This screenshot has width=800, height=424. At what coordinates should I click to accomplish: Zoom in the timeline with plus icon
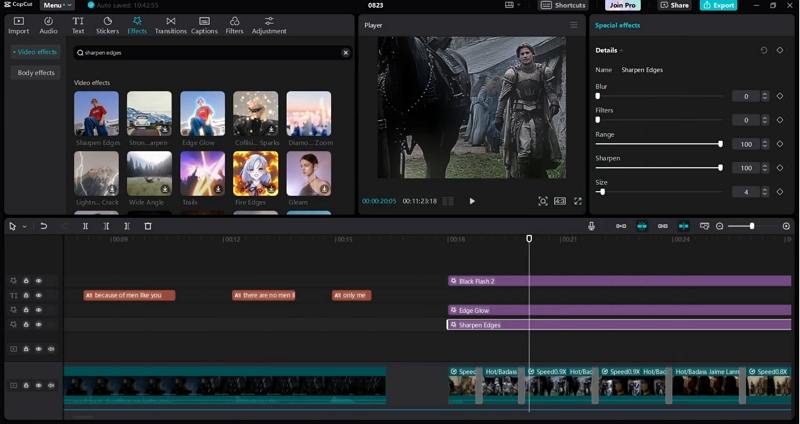[786, 226]
